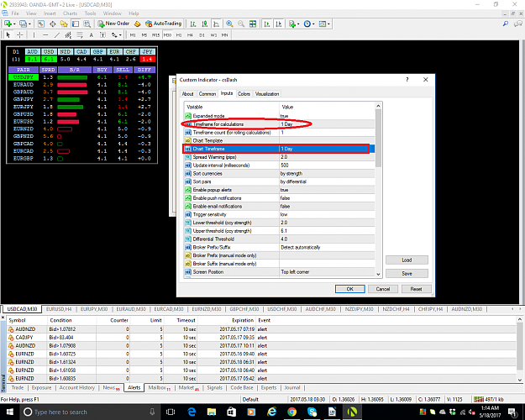This screenshot has width=525, height=420.
Task: Open a new chart from toolbar
Action: 8,24
